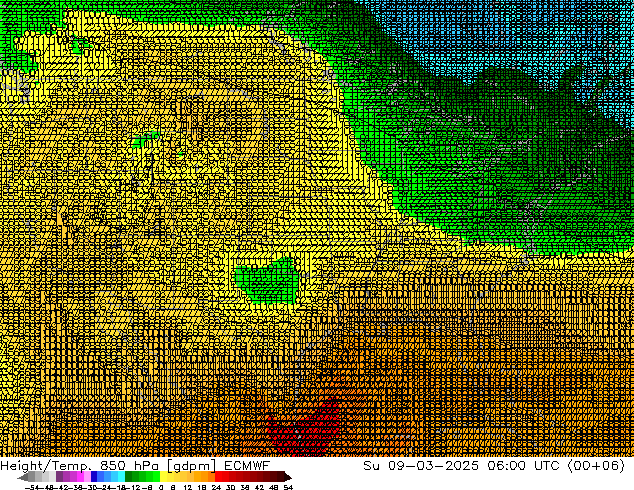Click the red hot-spot area on the map

[307, 431]
